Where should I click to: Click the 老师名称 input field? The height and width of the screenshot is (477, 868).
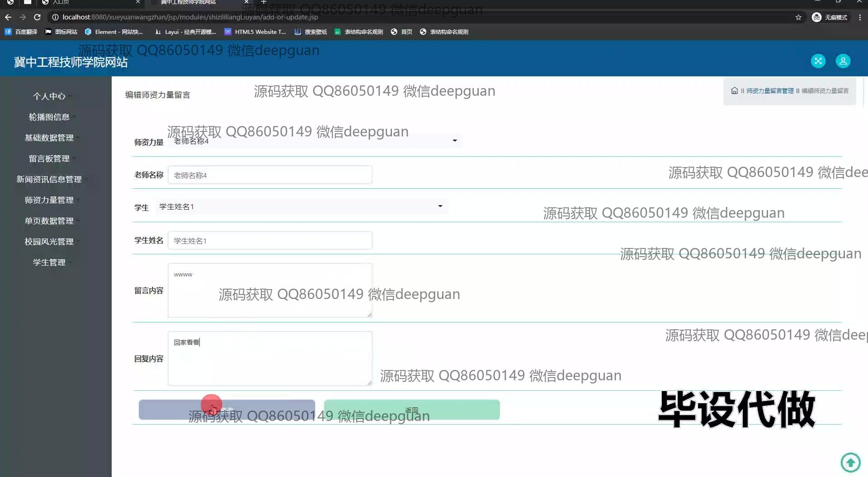[270, 175]
